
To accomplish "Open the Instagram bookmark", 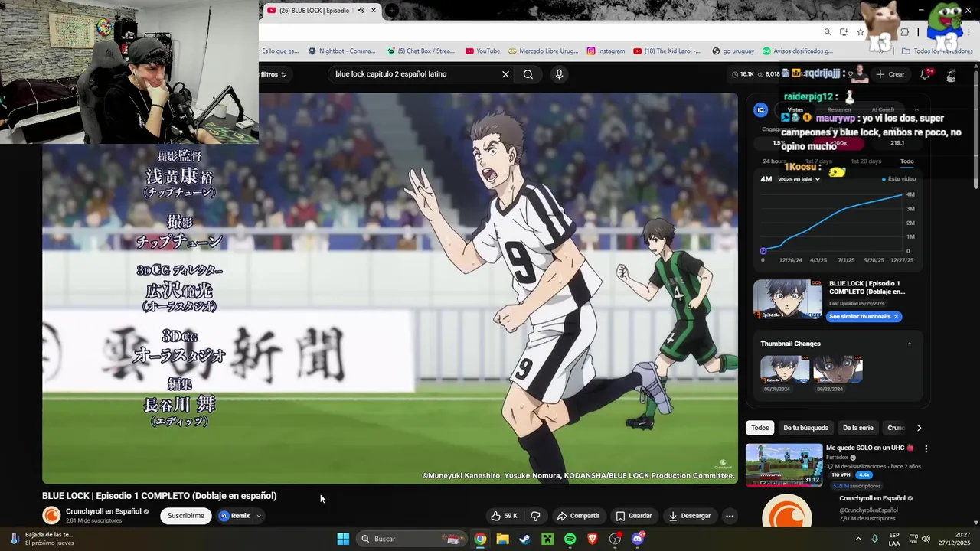I will [606, 51].
